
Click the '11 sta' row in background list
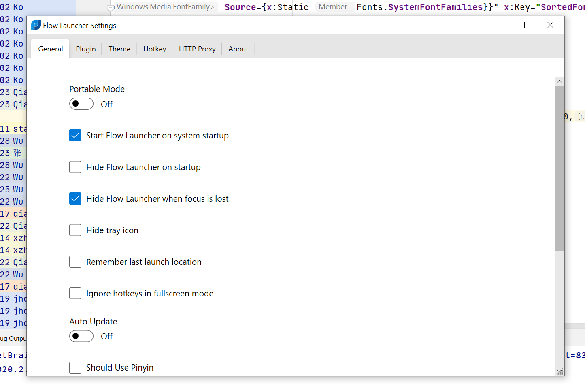[x=13, y=129]
